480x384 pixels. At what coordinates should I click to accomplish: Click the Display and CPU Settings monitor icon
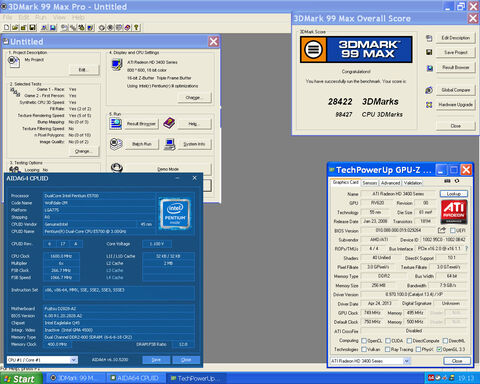point(117,65)
